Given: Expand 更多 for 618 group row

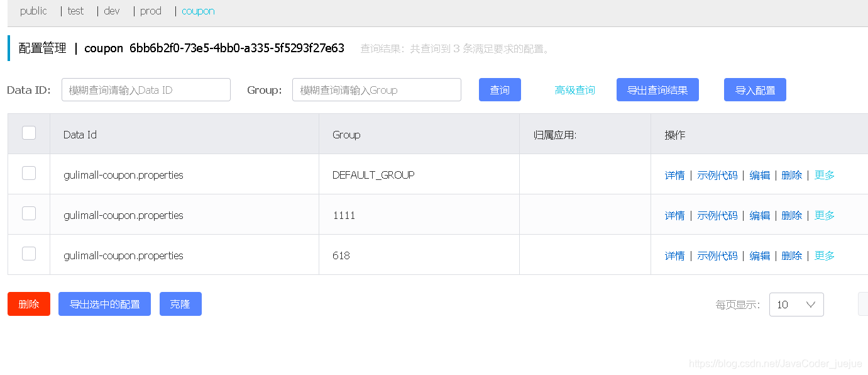Looking at the screenshot, I should [825, 255].
